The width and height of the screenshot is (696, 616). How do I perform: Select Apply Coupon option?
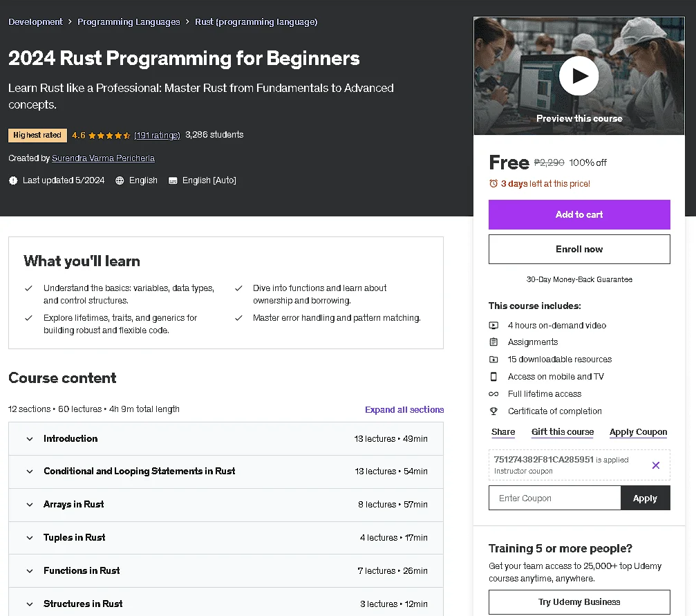click(638, 431)
